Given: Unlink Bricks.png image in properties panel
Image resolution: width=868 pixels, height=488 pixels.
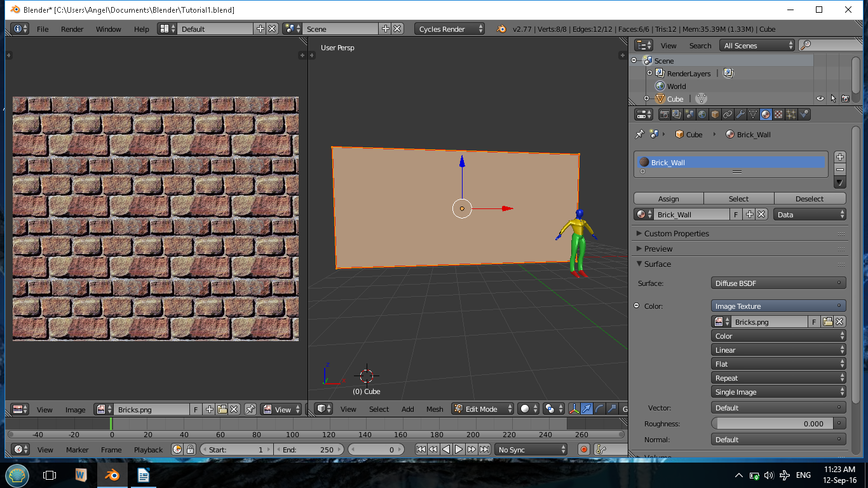Looking at the screenshot, I should click(x=840, y=322).
